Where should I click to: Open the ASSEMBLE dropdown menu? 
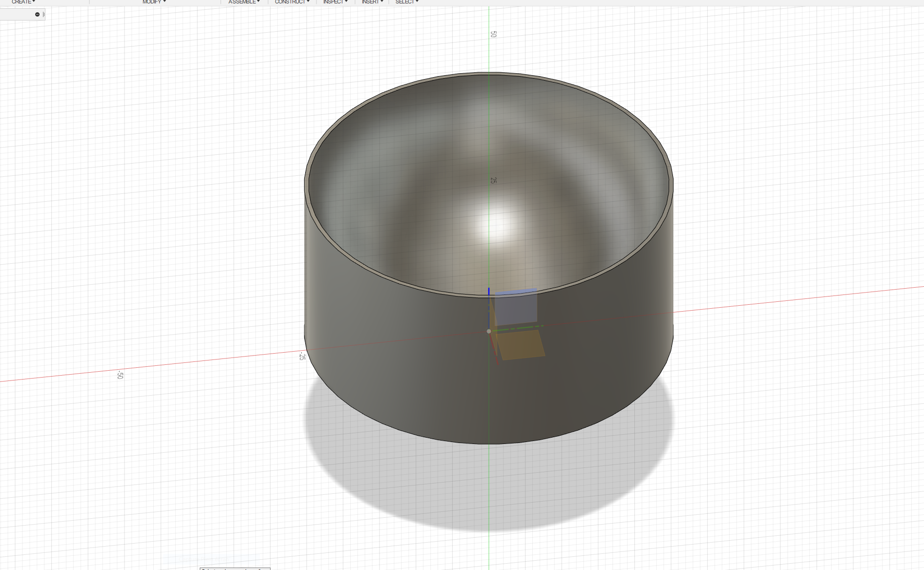tap(244, 2)
